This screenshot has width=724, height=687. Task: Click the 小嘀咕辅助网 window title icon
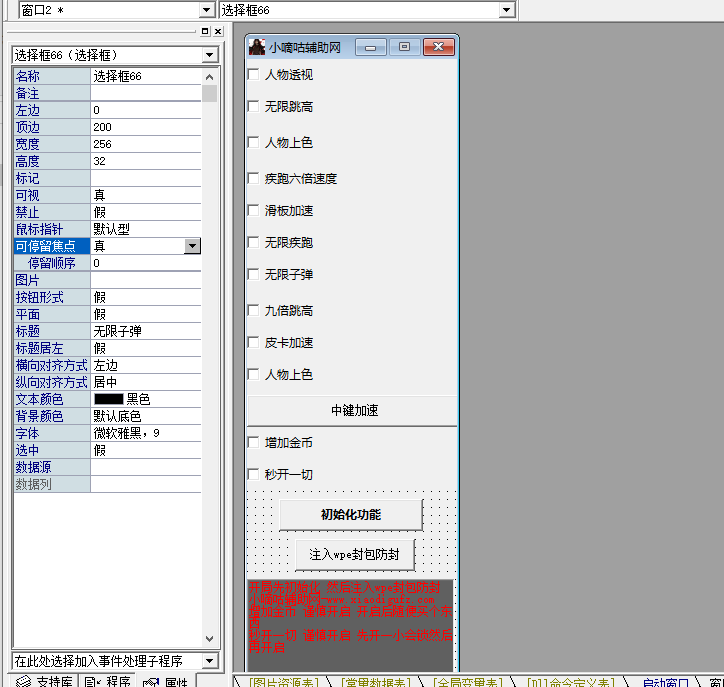257,47
